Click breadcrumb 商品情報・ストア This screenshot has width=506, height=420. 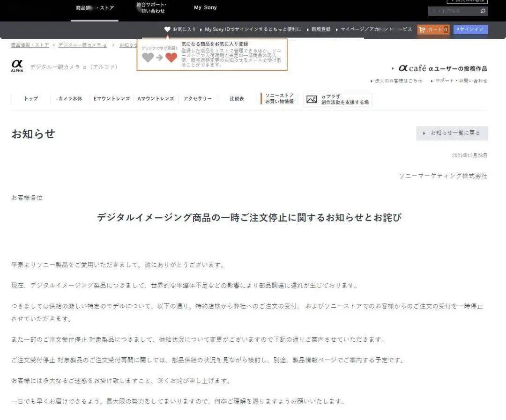[30, 45]
